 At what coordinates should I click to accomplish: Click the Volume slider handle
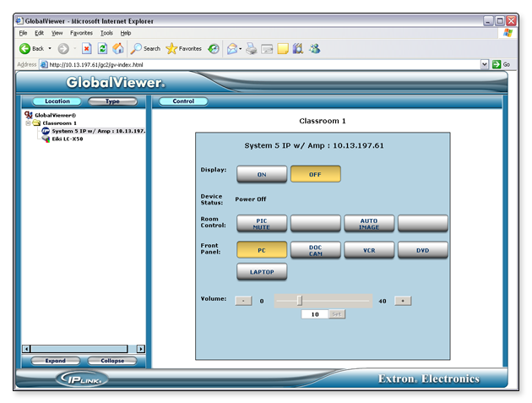point(299,300)
